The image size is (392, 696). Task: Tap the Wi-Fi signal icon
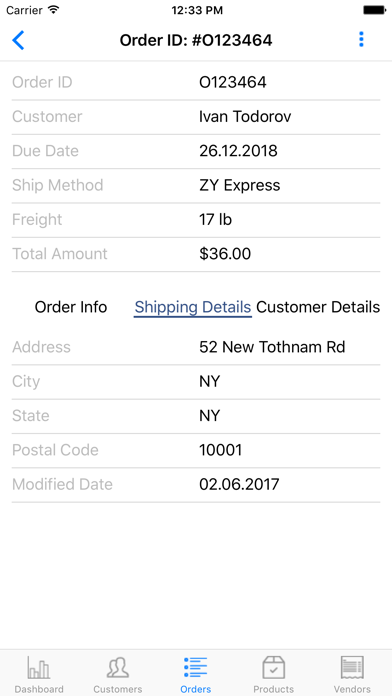tap(54, 10)
